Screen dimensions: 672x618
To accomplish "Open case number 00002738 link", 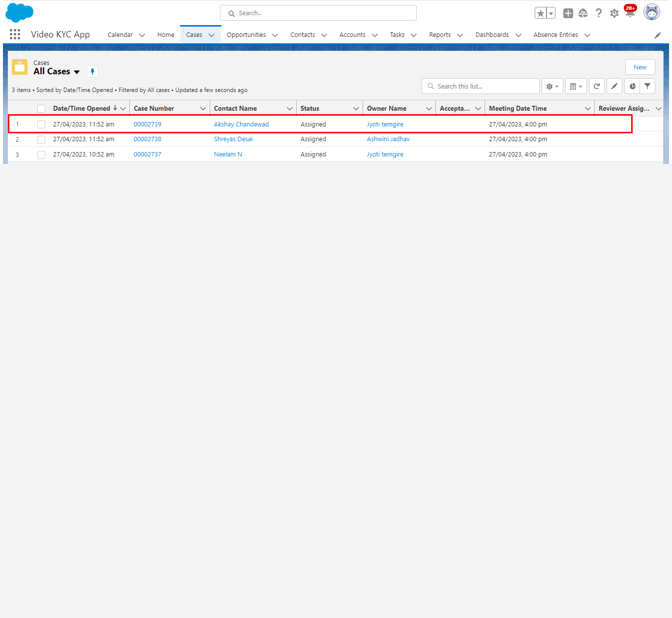I will pyautogui.click(x=148, y=139).
